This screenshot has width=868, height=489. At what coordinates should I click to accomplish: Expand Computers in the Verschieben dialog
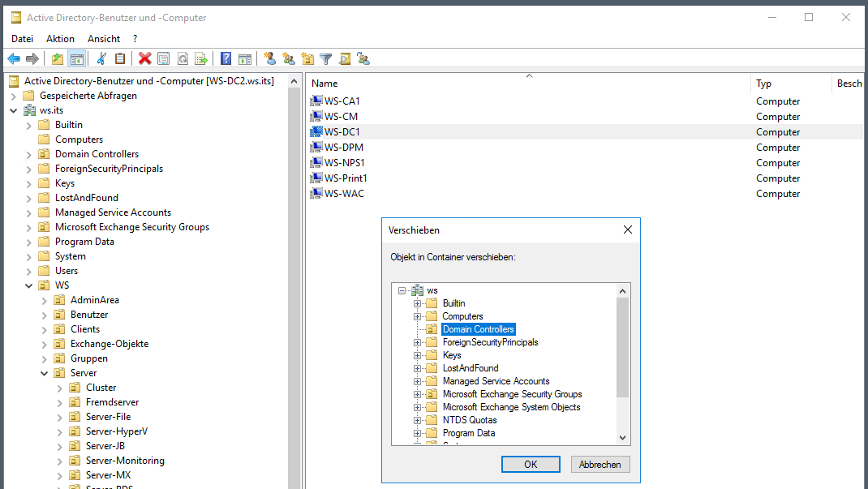418,316
